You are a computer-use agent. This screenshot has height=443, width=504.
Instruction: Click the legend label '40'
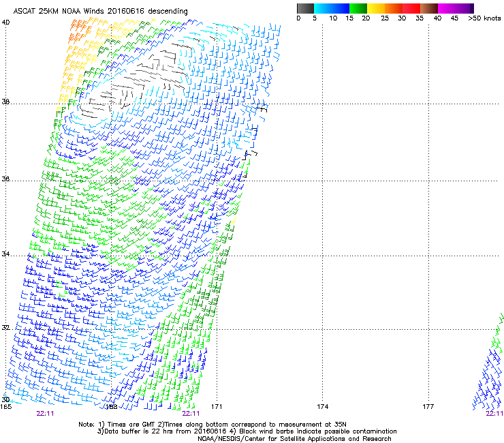(437, 18)
